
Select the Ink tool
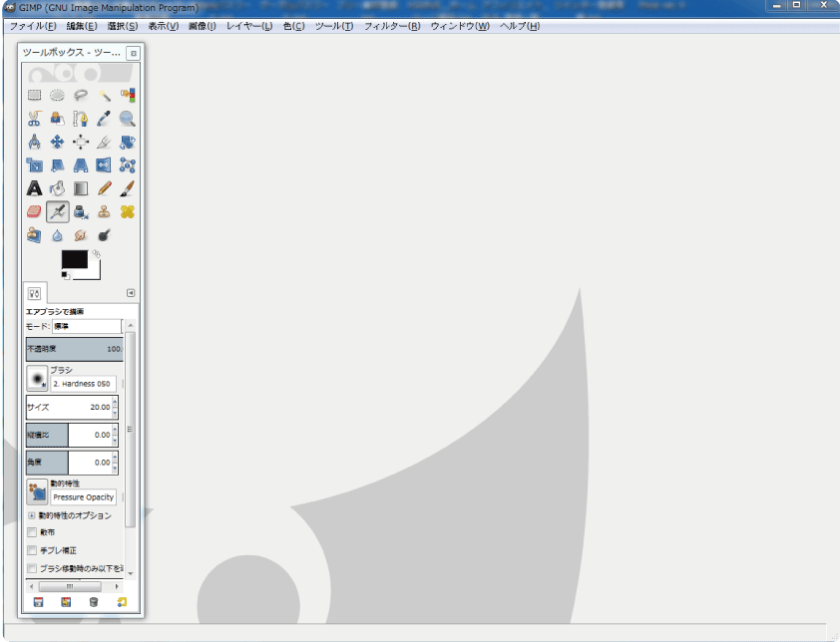(x=81, y=212)
